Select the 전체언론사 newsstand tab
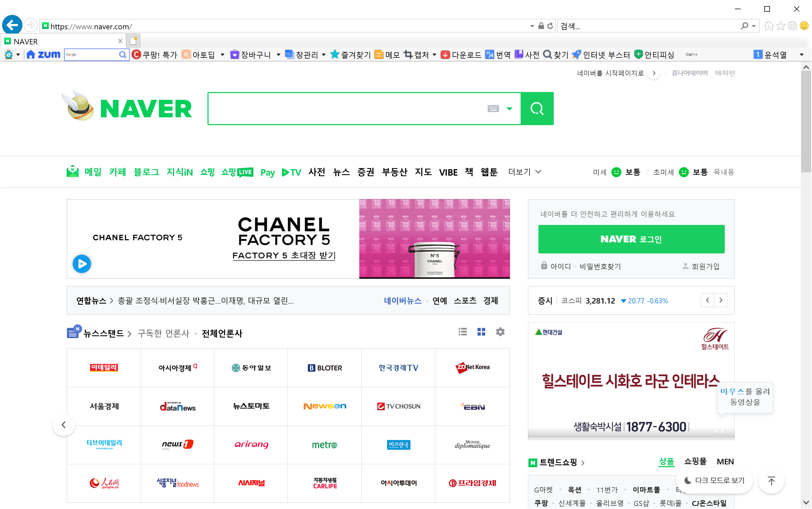 [222, 333]
